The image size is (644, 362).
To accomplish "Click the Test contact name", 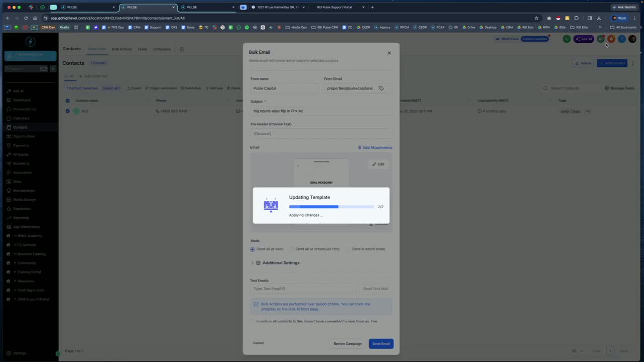I will pos(85,111).
